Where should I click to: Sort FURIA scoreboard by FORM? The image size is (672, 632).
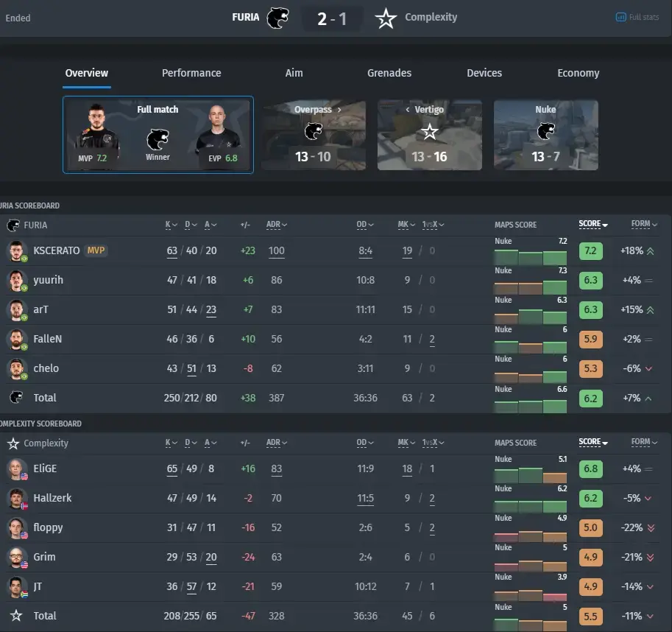click(644, 224)
